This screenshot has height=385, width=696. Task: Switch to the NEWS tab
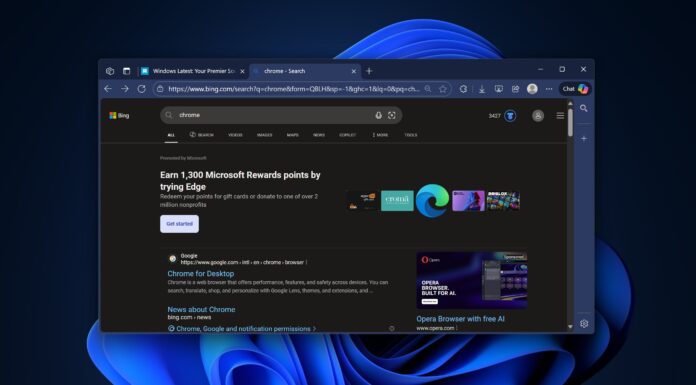pyautogui.click(x=319, y=135)
